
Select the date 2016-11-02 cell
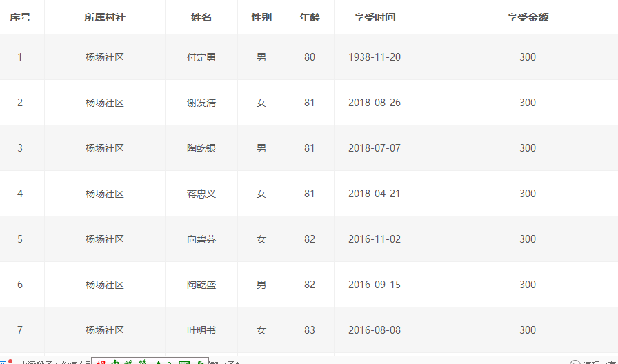(x=375, y=239)
